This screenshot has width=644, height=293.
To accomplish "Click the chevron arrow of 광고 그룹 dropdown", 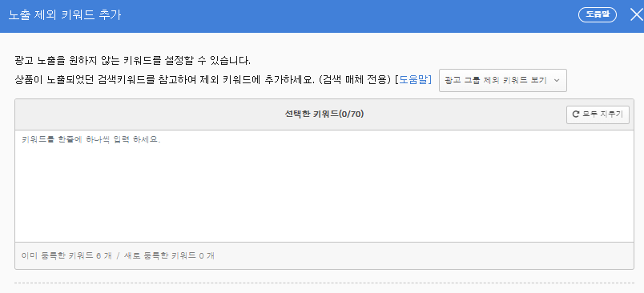I will coord(557,80).
